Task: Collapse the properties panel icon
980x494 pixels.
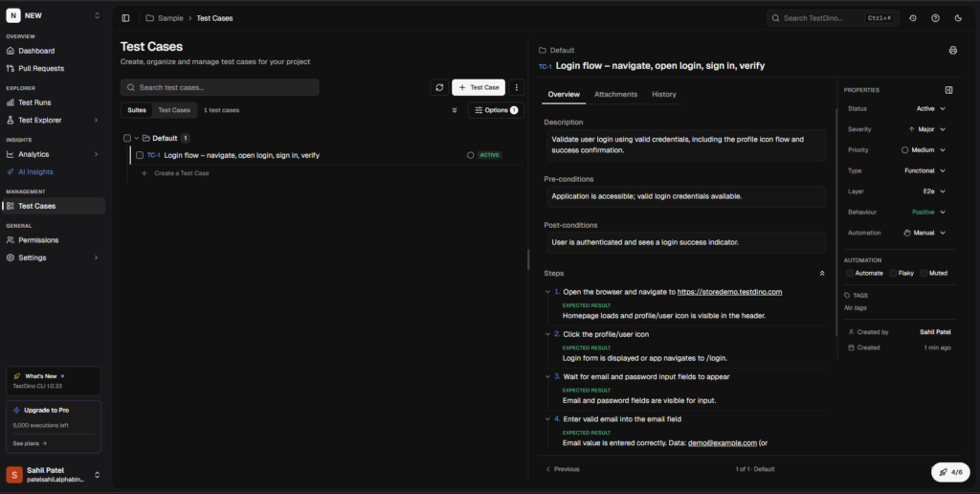Action: coord(948,90)
